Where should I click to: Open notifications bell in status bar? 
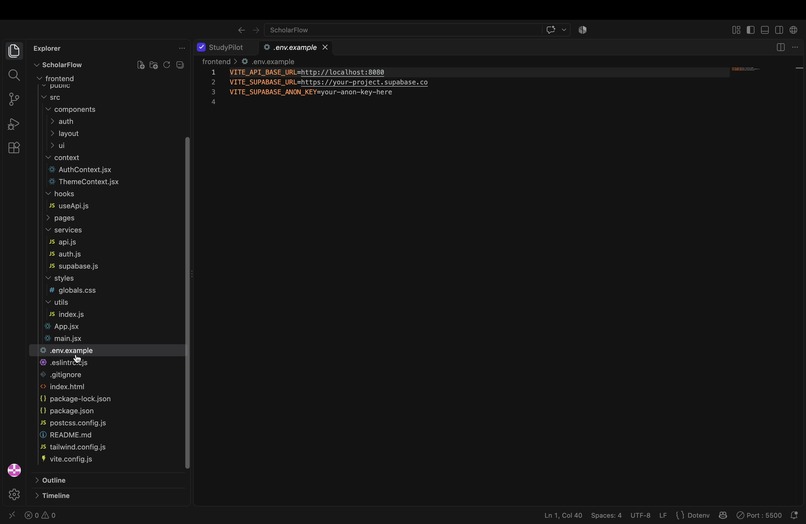[x=794, y=515]
